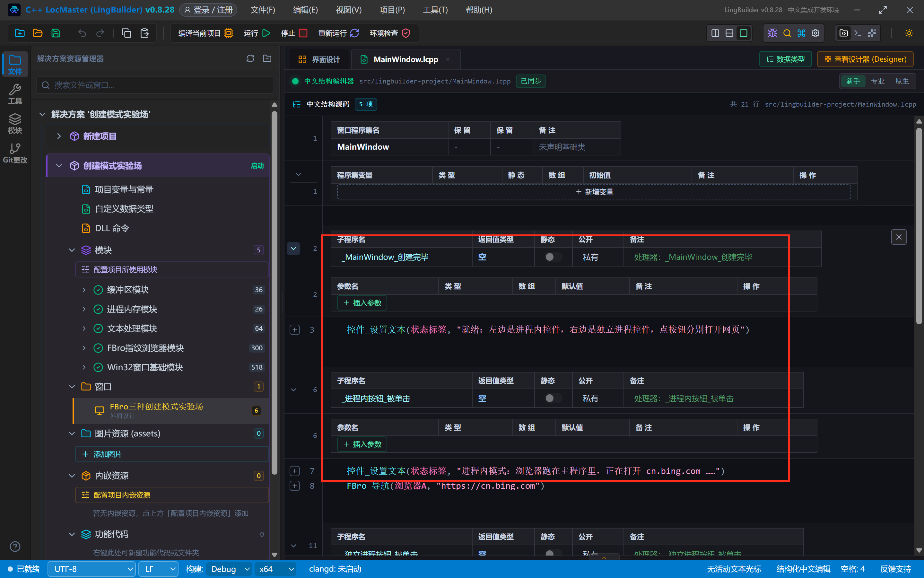Click the code editor vertical scrollbar
This screenshot has width=924, height=578.
click(919, 225)
